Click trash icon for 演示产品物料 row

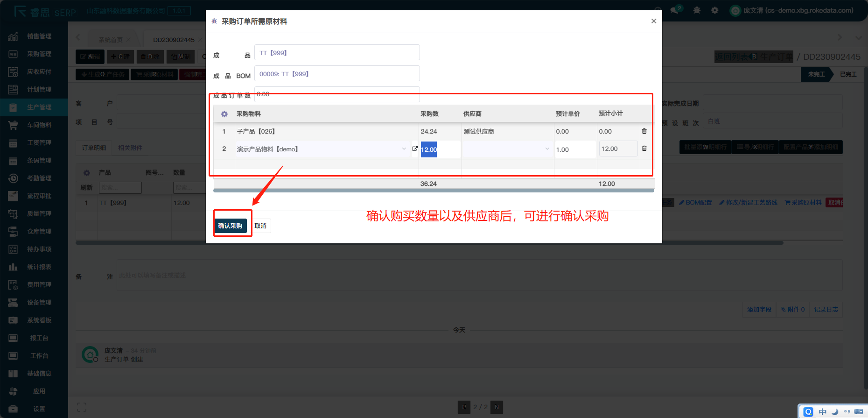[x=644, y=149]
